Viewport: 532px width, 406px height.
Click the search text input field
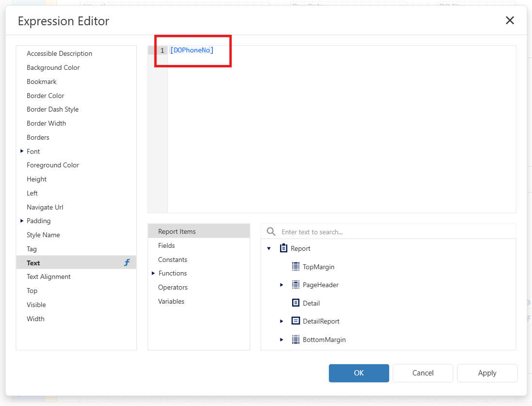[395, 232]
